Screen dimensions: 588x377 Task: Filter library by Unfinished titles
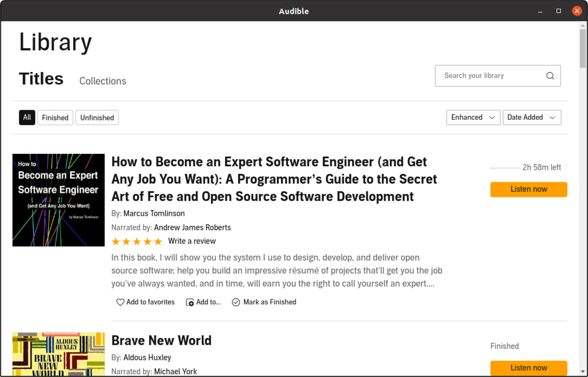pos(97,117)
